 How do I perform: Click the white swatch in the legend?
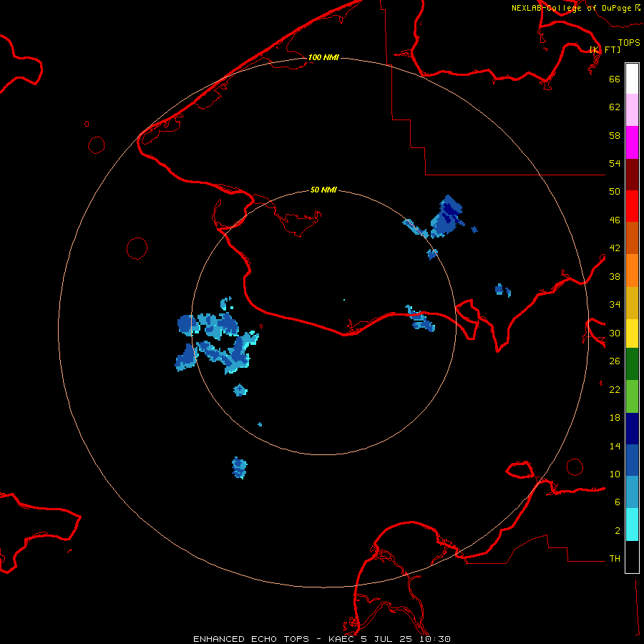pyautogui.click(x=632, y=79)
